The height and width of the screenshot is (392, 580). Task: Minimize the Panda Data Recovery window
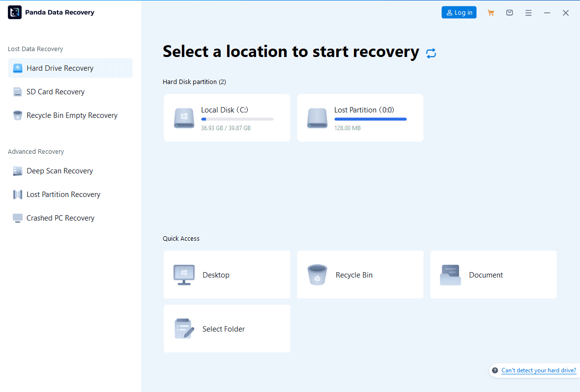[x=547, y=13]
